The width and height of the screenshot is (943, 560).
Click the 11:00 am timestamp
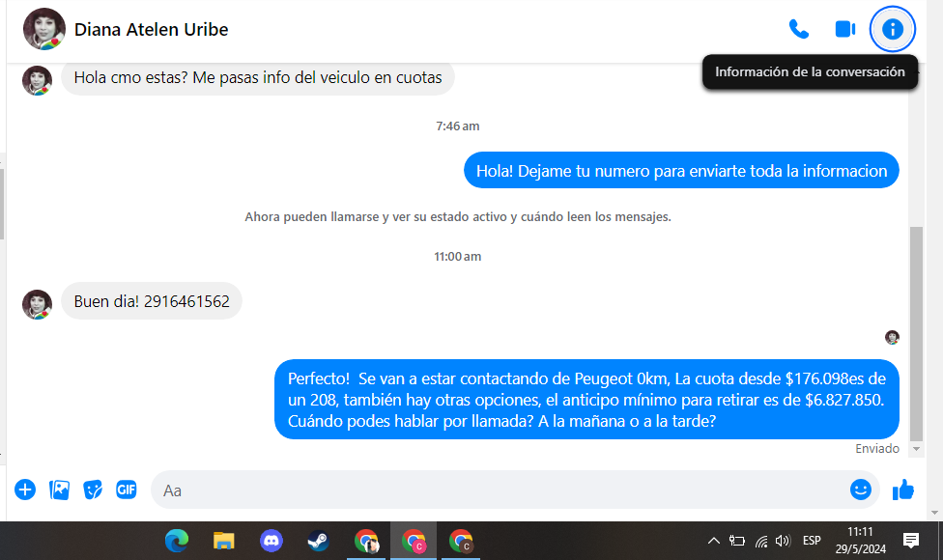coord(458,257)
